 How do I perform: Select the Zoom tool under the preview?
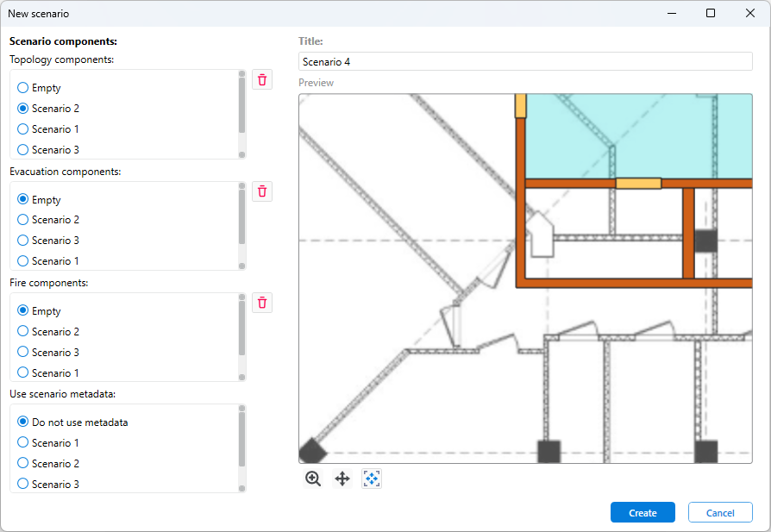click(x=313, y=479)
